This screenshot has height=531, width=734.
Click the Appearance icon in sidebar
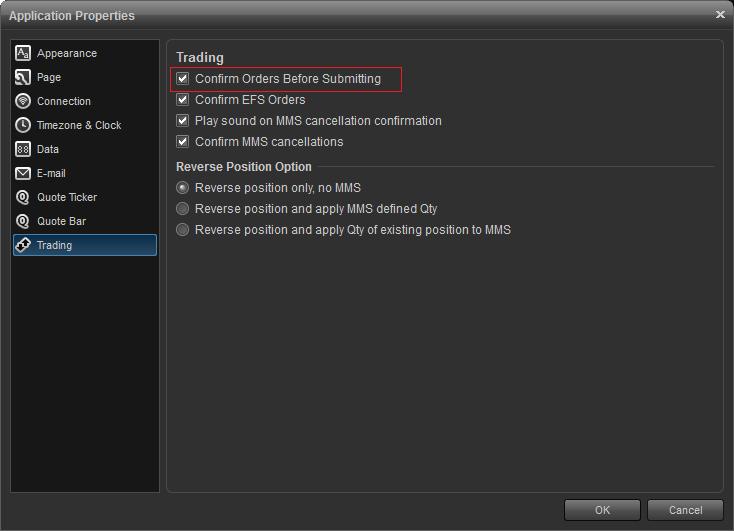point(23,53)
